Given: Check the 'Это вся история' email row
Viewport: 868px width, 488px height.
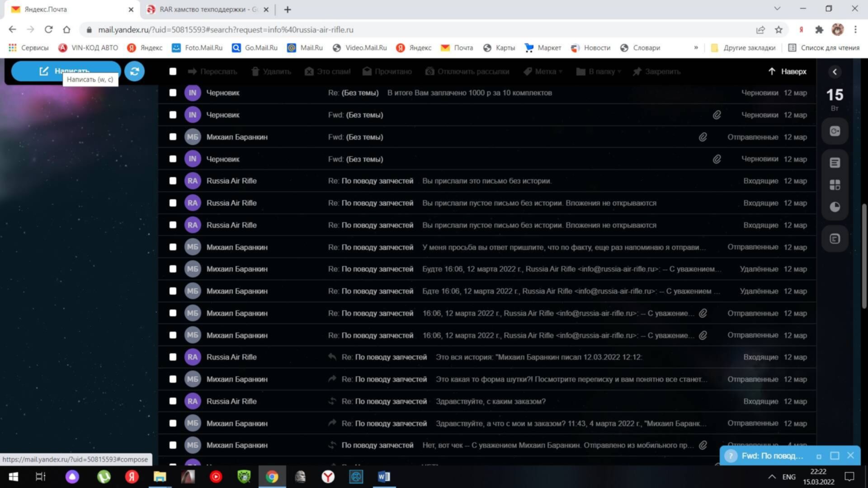Looking at the screenshot, I should click(173, 357).
